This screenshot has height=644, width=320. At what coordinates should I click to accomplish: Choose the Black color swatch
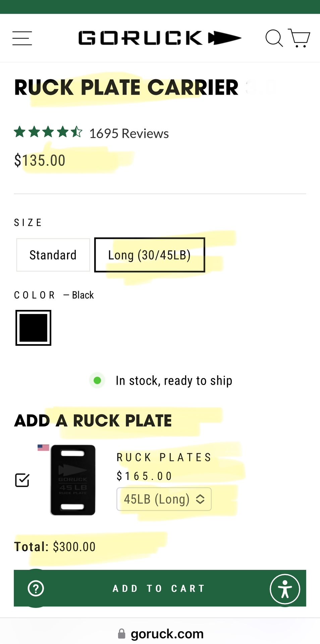[33, 328]
